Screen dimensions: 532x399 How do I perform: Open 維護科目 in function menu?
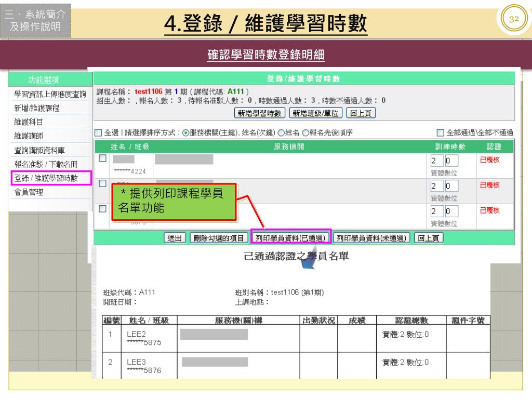tap(29, 123)
